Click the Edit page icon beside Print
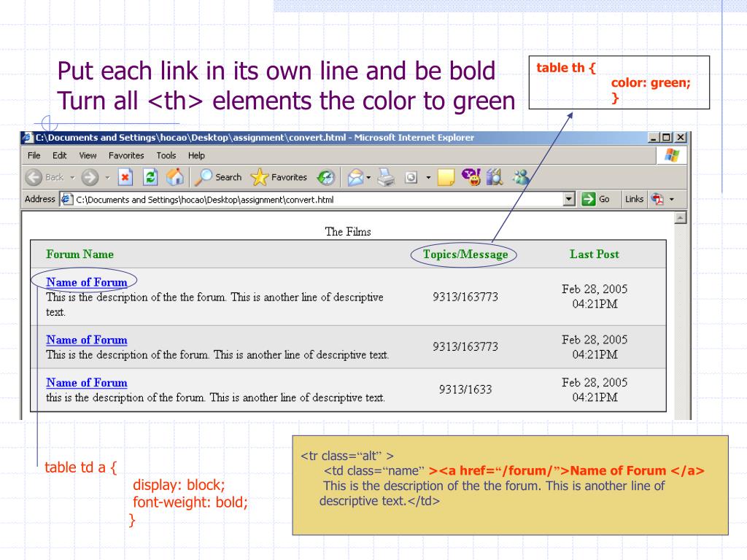Image resolution: width=747 pixels, height=560 pixels. 411,177
